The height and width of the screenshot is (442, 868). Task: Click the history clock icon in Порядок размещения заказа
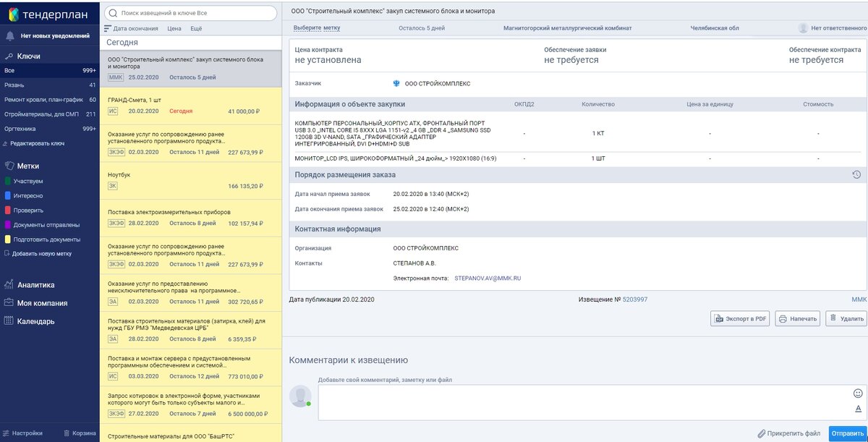point(856,174)
